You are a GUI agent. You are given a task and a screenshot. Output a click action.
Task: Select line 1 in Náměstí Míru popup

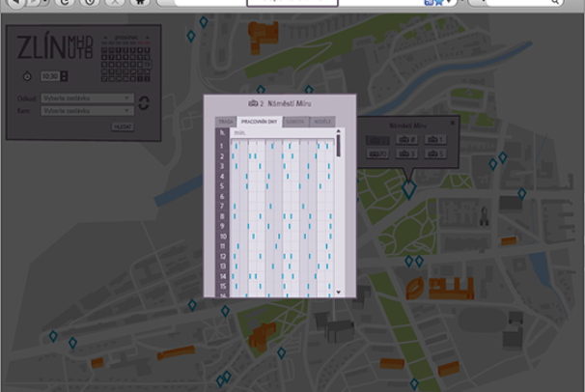(x=435, y=140)
